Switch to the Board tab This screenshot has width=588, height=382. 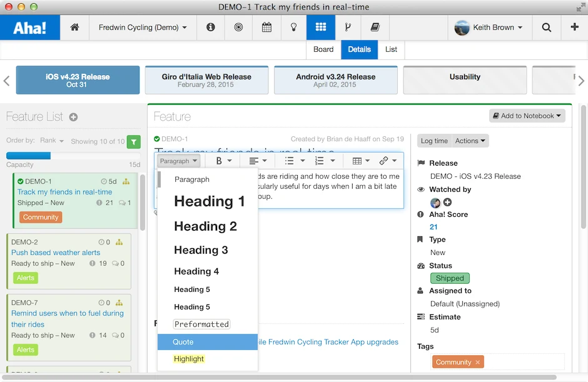point(323,49)
